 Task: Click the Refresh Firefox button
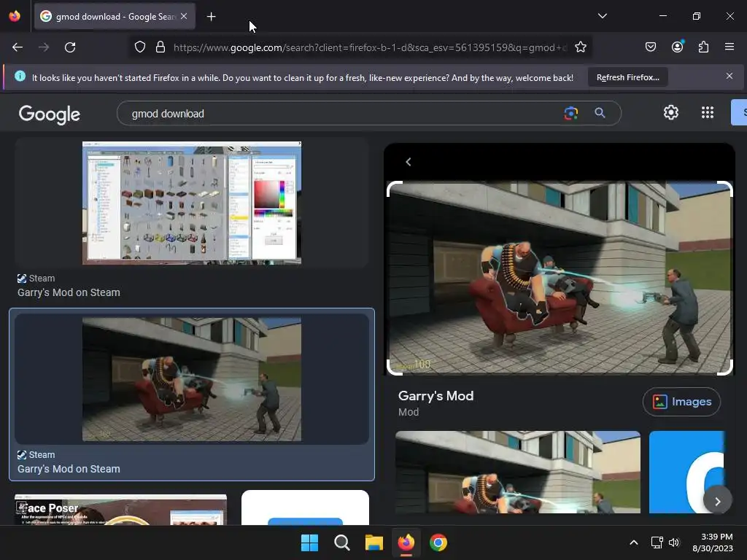[627, 77]
